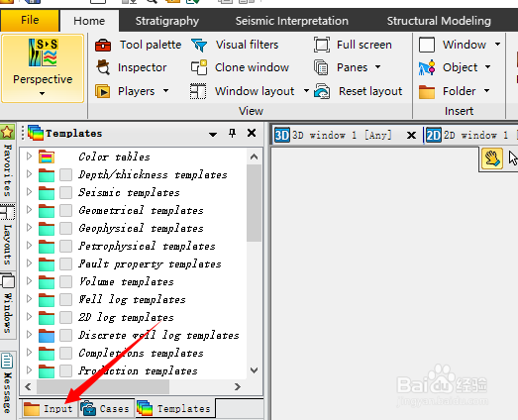518x420 pixels.
Task: Tick the Petrophysical templates checkbox
Action: pyautogui.click(x=65, y=246)
